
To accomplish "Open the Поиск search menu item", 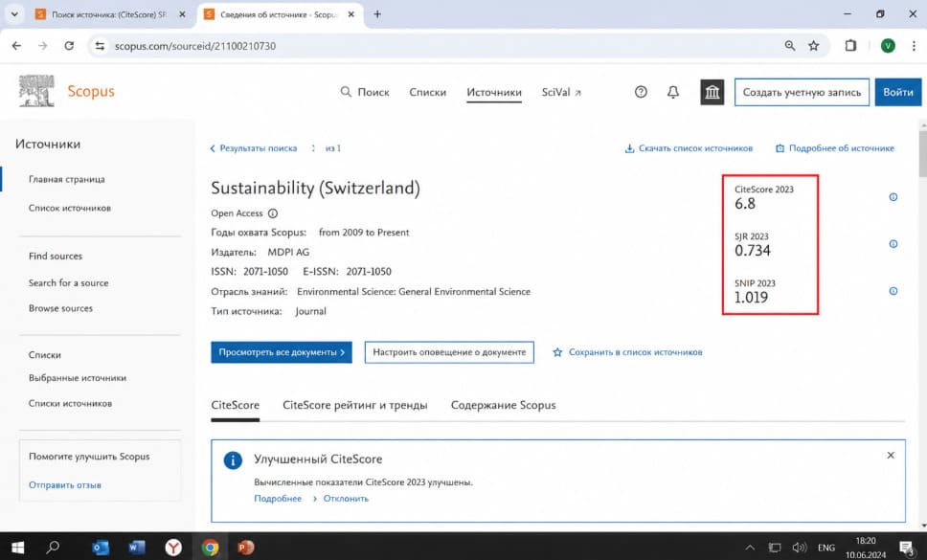I will pos(365,92).
